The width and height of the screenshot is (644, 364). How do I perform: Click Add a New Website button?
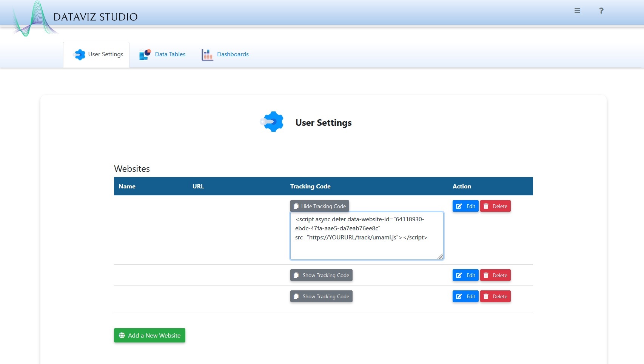pos(149,335)
